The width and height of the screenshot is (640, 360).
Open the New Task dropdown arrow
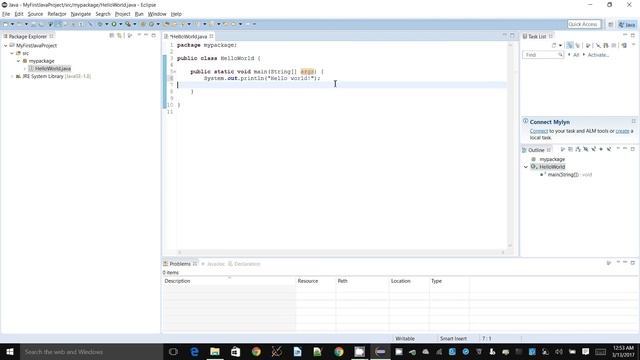(x=560, y=45)
